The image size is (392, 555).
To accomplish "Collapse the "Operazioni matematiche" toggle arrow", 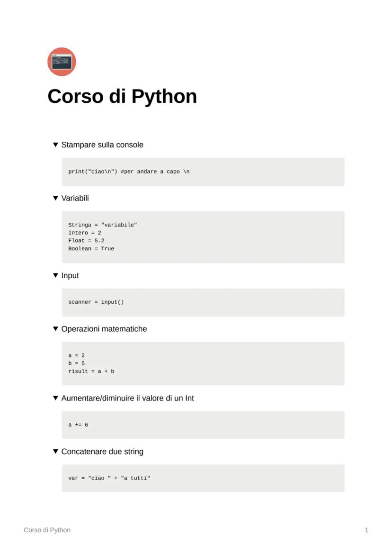I will 55,329.
